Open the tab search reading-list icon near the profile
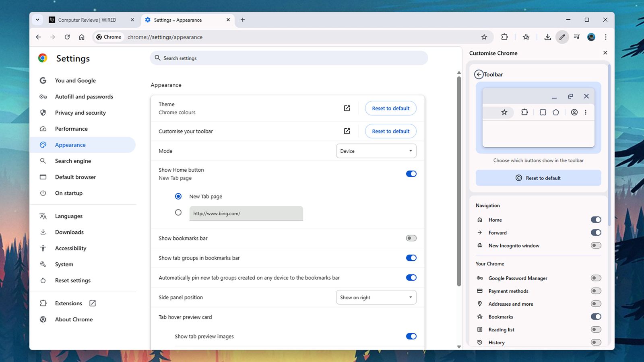 point(576,37)
